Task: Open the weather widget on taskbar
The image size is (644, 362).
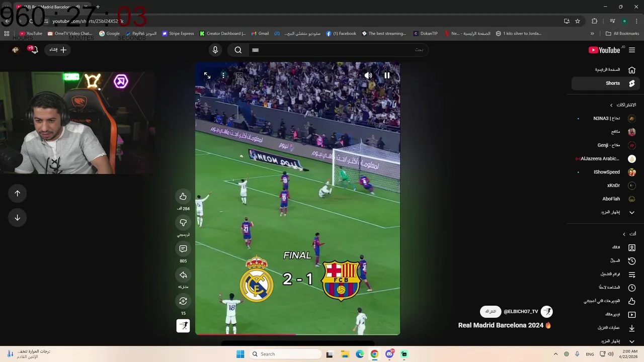Action: (28, 354)
